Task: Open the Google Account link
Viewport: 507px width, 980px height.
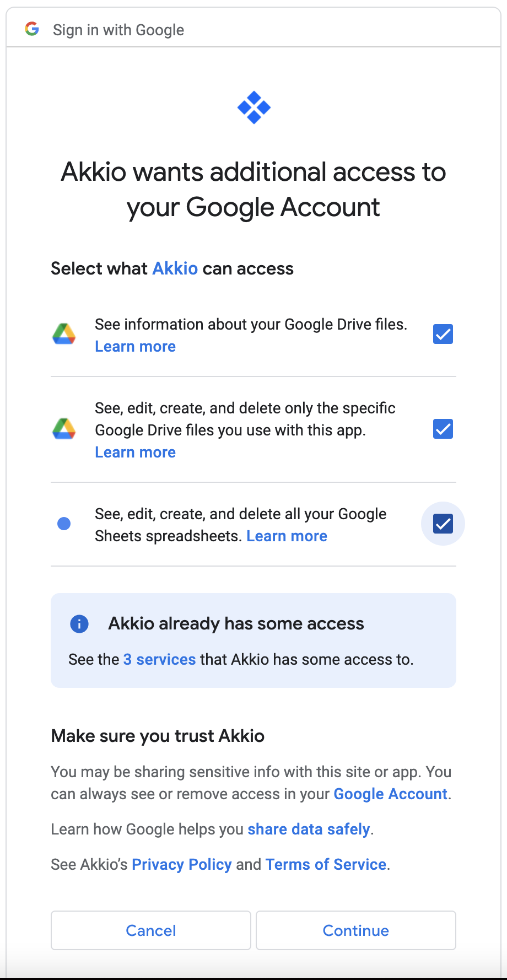Action: pos(391,794)
